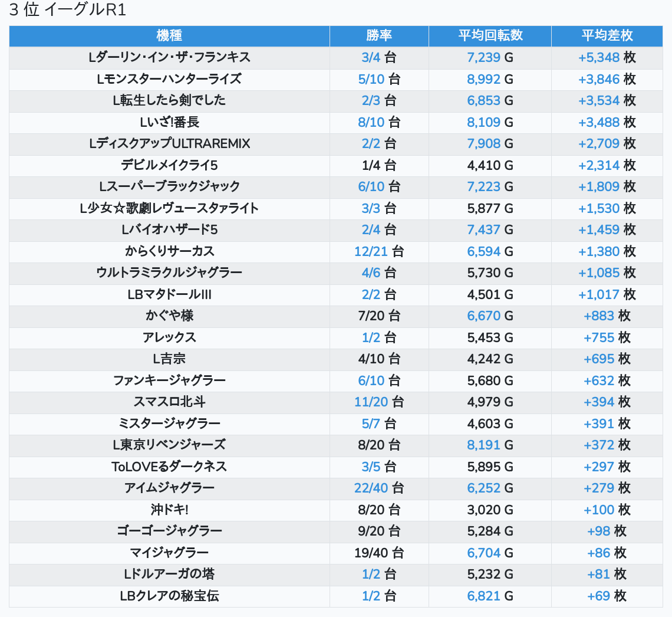Screen dimensions: 672x617
Task: Open Lいざ!番長 machine entry
Action: (x=169, y=122)
